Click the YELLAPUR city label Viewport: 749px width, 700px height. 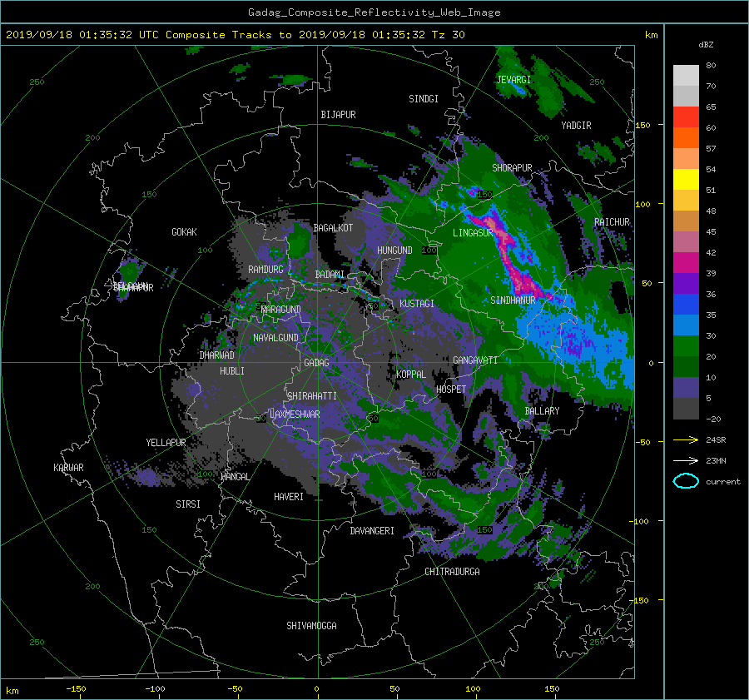[x=166, y=443]
